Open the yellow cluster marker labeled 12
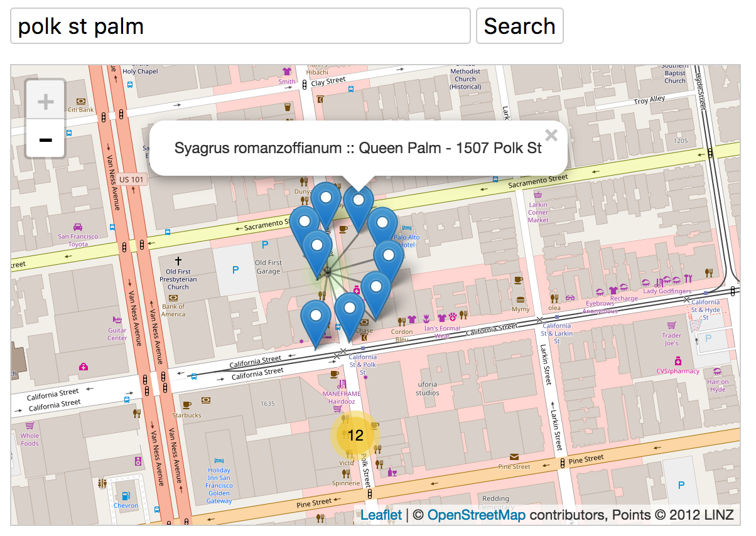This screenshot has height=536, width=756. pyautogui.click(x=355, y=435)
